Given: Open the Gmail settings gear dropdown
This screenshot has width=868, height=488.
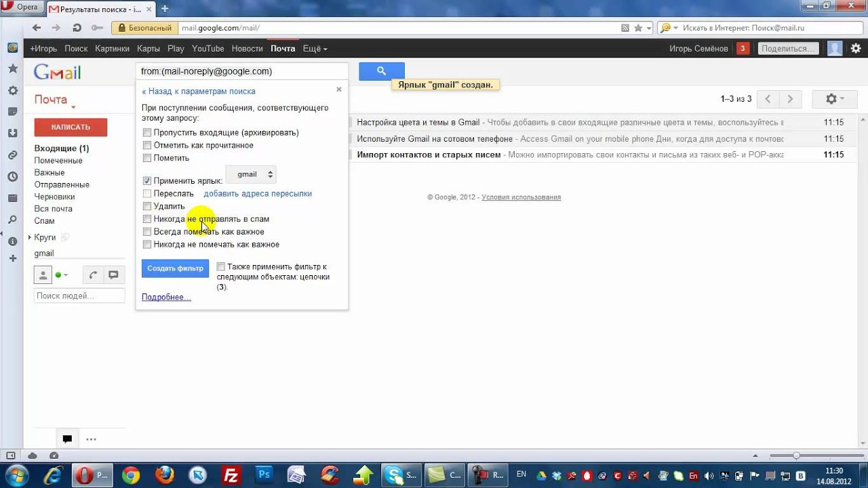Looking at the screenshot, I should (835, 99).
